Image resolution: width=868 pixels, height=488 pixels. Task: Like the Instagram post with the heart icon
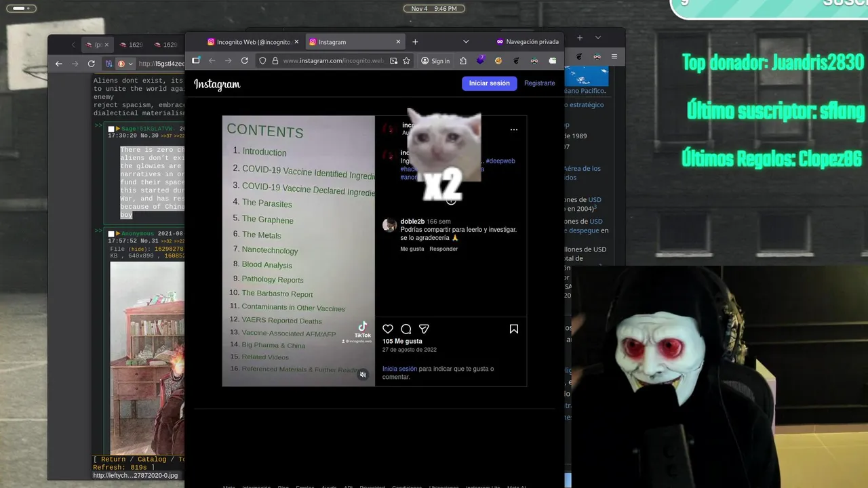pyautogui.click(x=388, y=329)
